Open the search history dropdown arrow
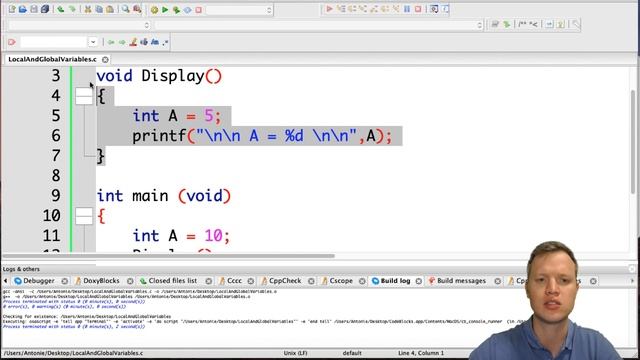Image resolution: width=640 pixels, height=360 pixels. click(93, 42)
